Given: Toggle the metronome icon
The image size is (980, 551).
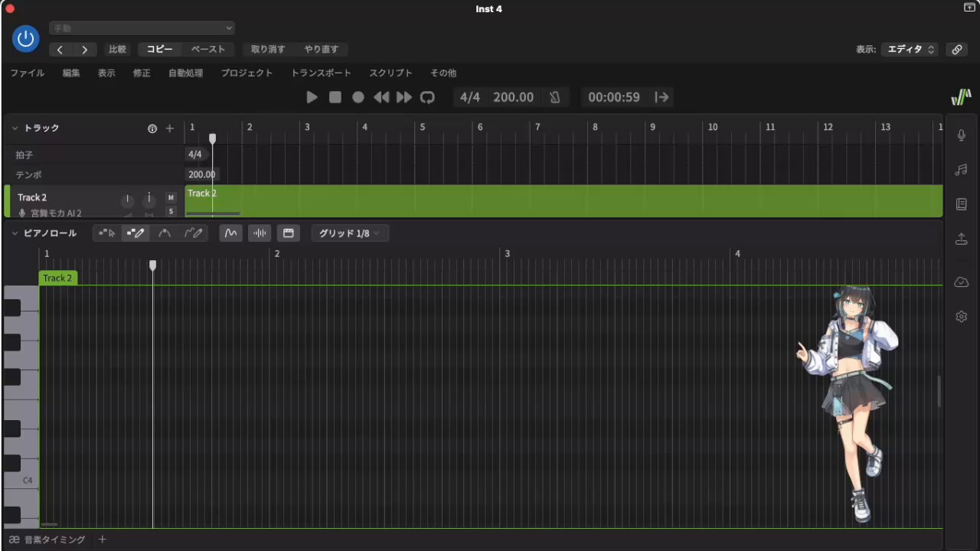Looking at the screenshot, I should (554, 97).
